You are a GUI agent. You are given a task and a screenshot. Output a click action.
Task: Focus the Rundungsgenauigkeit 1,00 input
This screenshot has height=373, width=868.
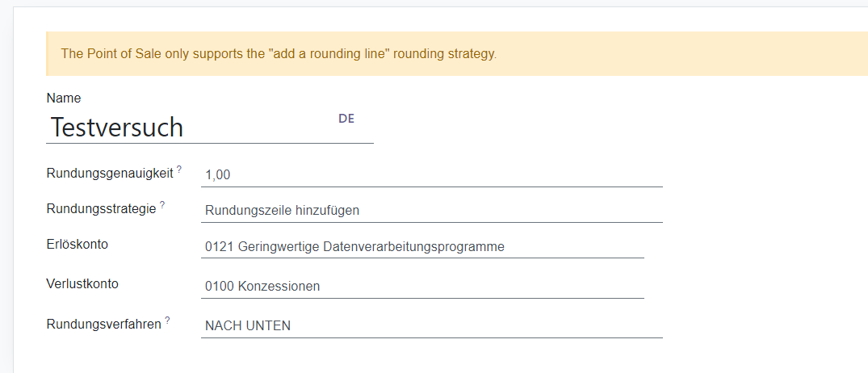click(x=431, y=174)
